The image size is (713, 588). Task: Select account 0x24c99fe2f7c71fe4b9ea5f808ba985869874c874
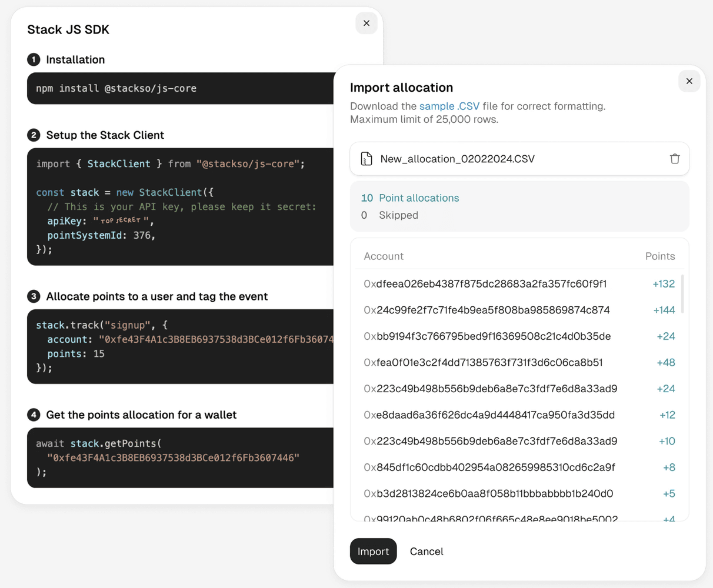click(487, 310)
